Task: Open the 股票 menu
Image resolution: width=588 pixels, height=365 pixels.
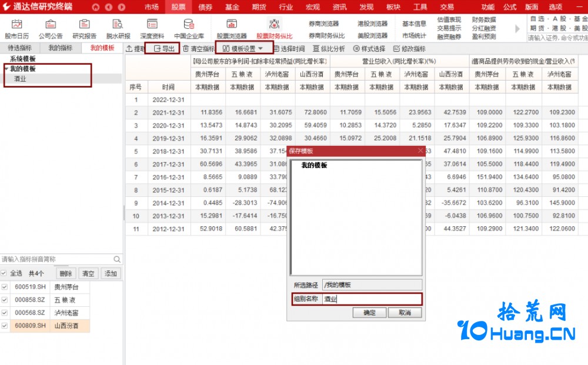Action: pos(179,7)
